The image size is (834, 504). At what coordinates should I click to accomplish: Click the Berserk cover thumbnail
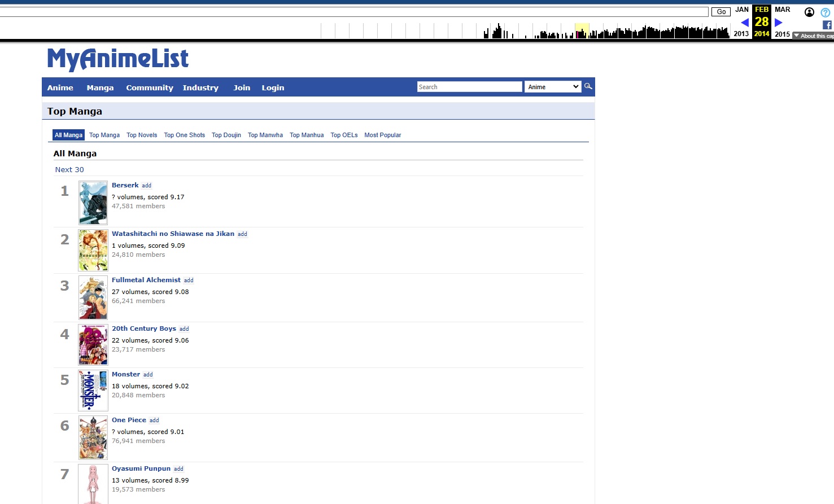point(93,203)
